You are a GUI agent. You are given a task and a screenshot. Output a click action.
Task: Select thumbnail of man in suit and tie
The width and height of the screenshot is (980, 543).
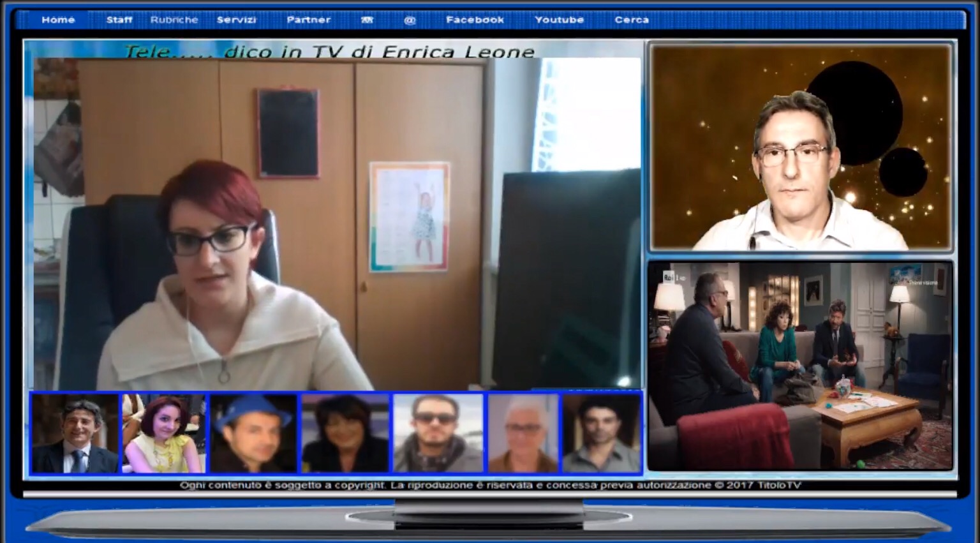tap(75, 433)
